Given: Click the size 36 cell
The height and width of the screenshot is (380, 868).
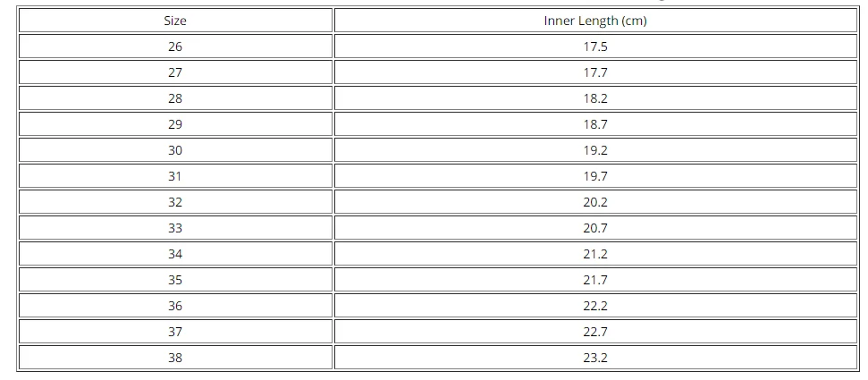Looking at the screenshot, I should [x=175, y=306].
